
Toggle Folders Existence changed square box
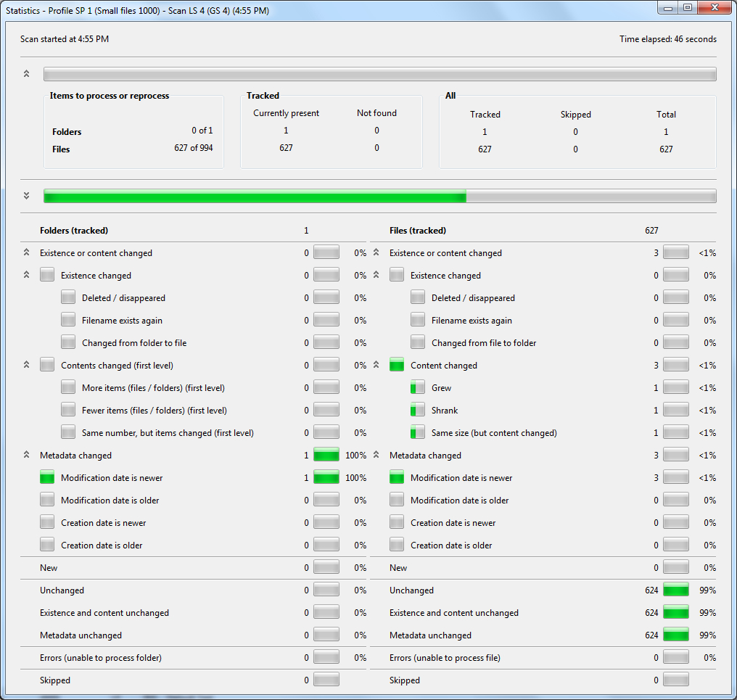(x=47, y=276)
